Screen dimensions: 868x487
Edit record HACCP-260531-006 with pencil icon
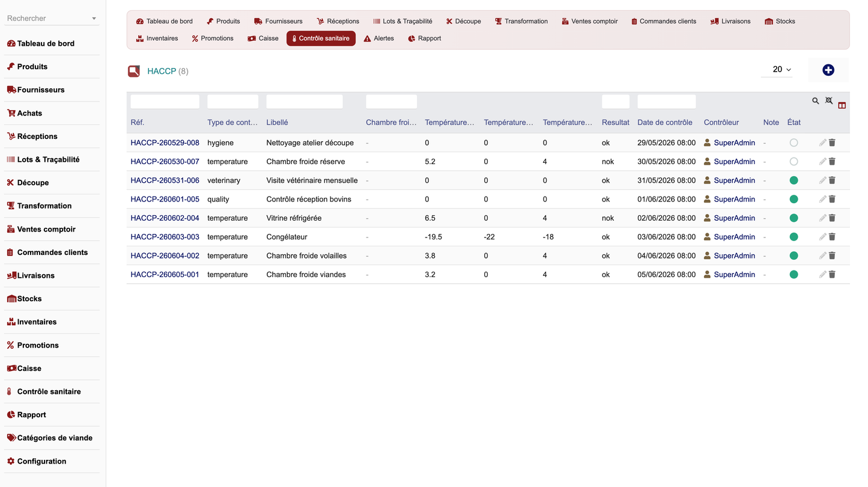point(823,180)
